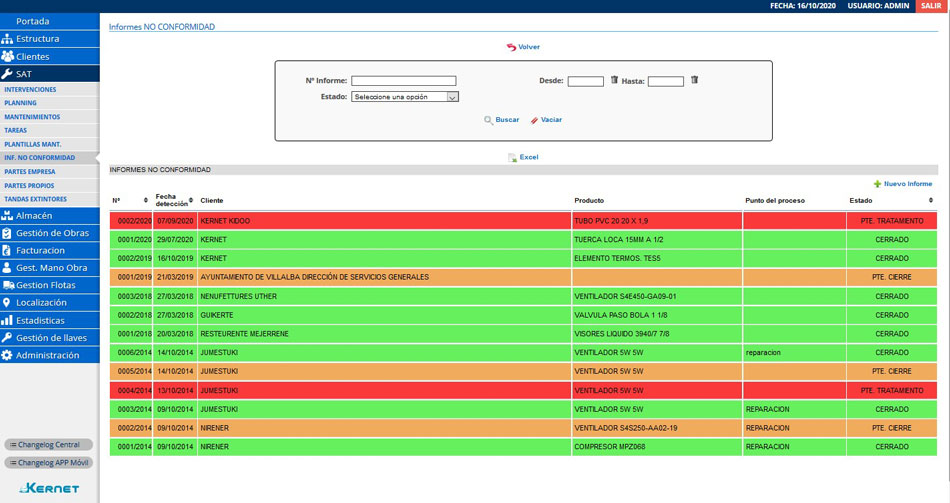Image resolution: width=950 pixels, height=503 pixels.
Task: Click report number 0005/2014
Action: 135,371
